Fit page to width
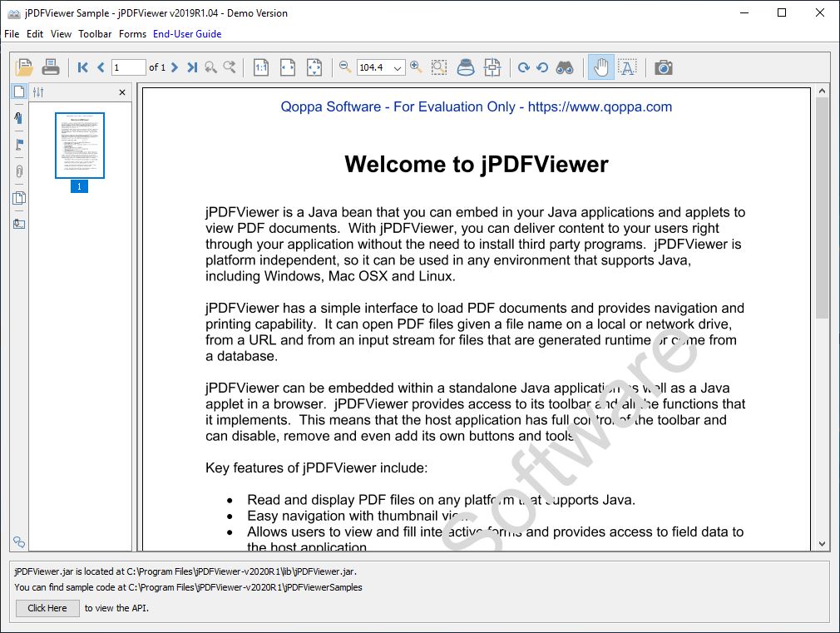Screen dimensions: 840x633 point(288,67)
